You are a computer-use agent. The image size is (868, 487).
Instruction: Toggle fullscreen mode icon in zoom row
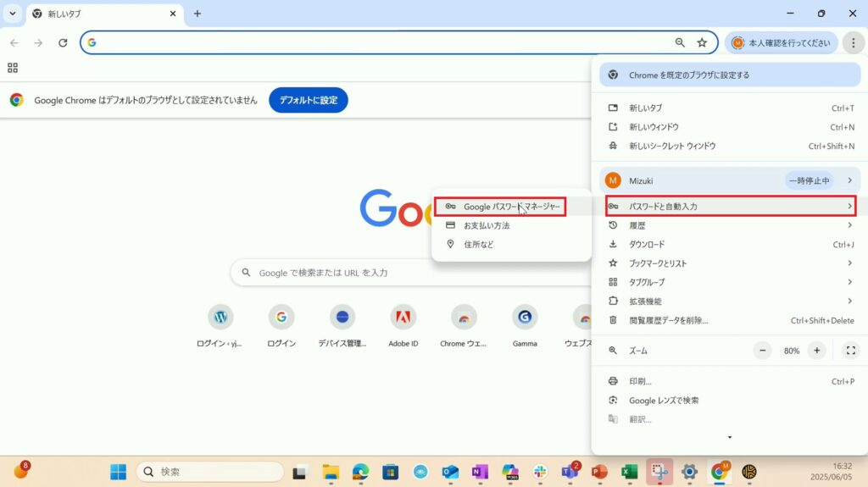point(851,351)
